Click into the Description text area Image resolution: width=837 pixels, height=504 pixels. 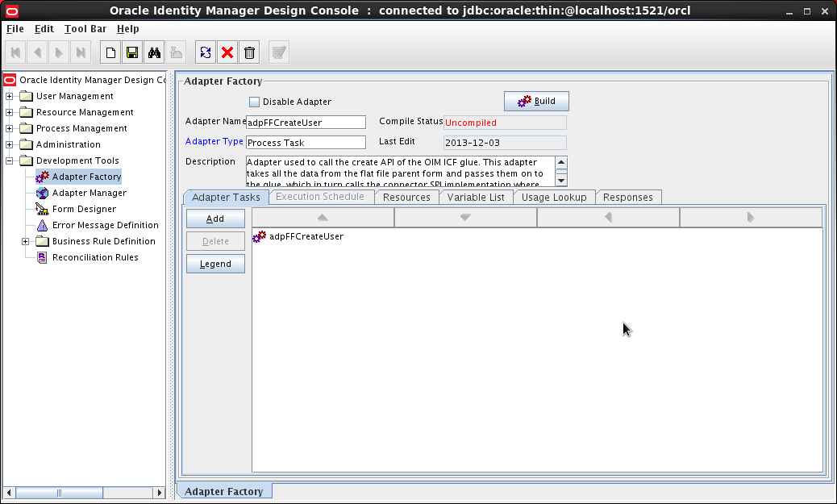point(400,172)
